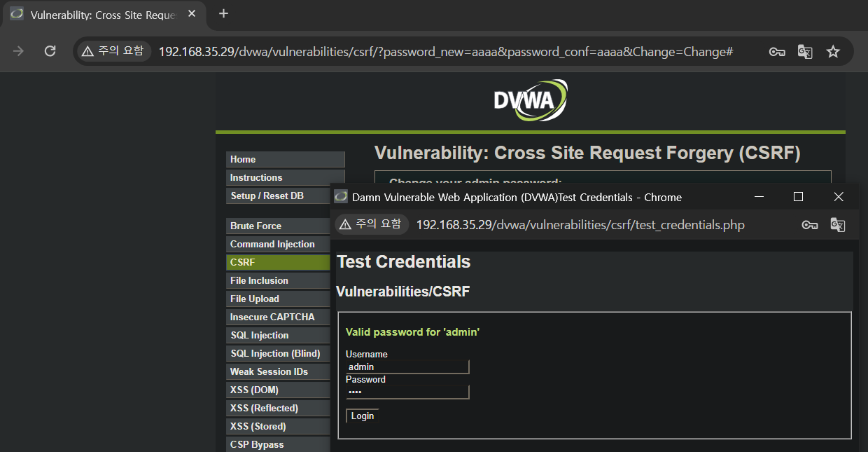
Task: Select the CSRF menu item
Action: point(278,262)
